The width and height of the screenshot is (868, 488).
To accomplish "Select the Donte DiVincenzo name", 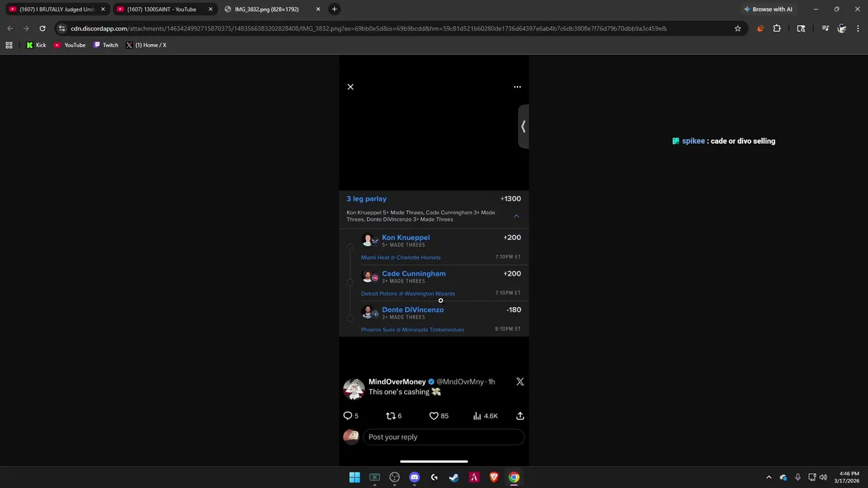I will click(x=412, y=309).
